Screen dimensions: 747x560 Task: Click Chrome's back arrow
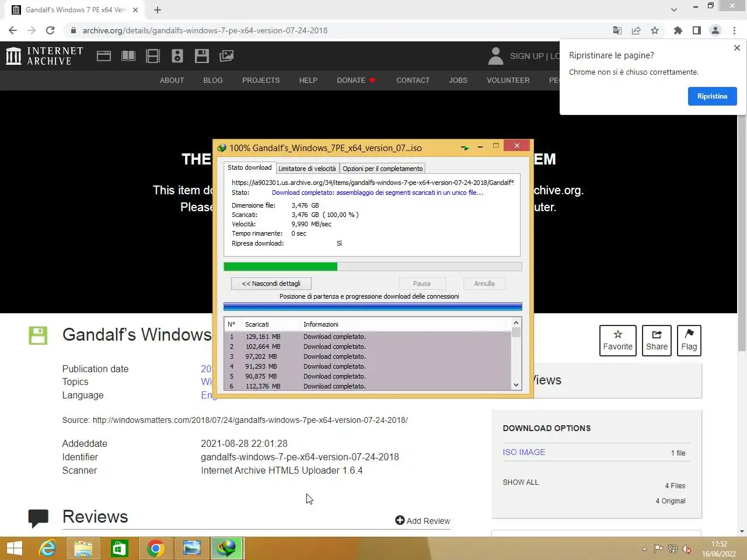coord(13,30)
